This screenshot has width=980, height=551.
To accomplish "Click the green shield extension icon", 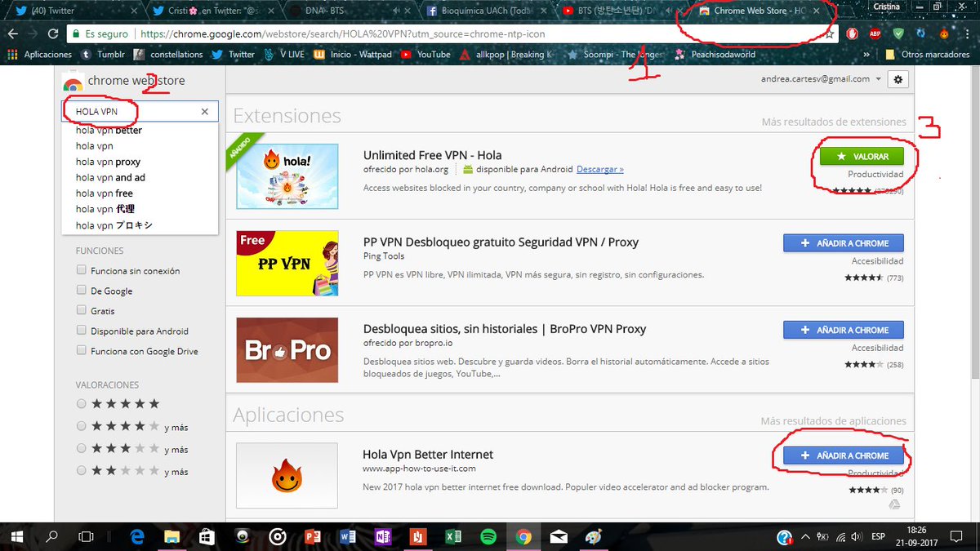I will point(898,34).
